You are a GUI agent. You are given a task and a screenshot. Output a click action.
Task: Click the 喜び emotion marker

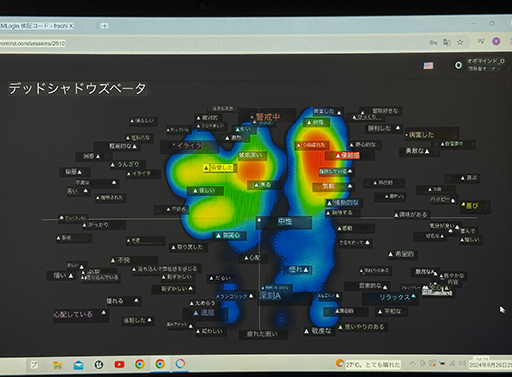470,206
